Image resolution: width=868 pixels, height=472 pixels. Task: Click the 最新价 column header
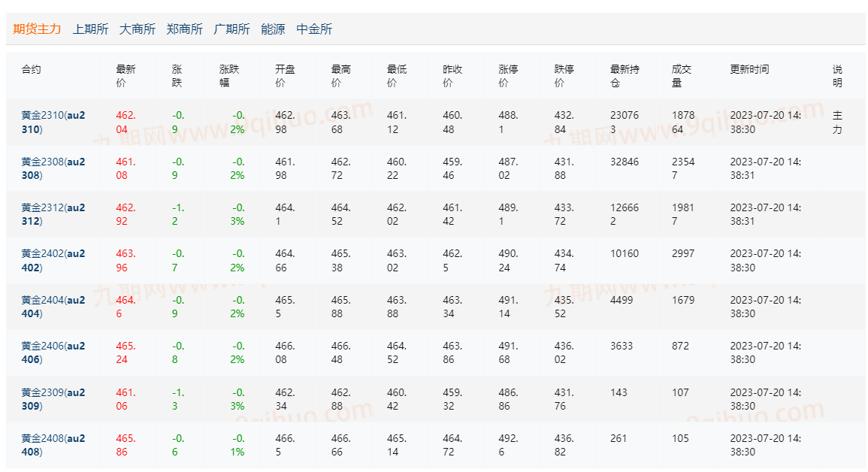pos(126,76)
